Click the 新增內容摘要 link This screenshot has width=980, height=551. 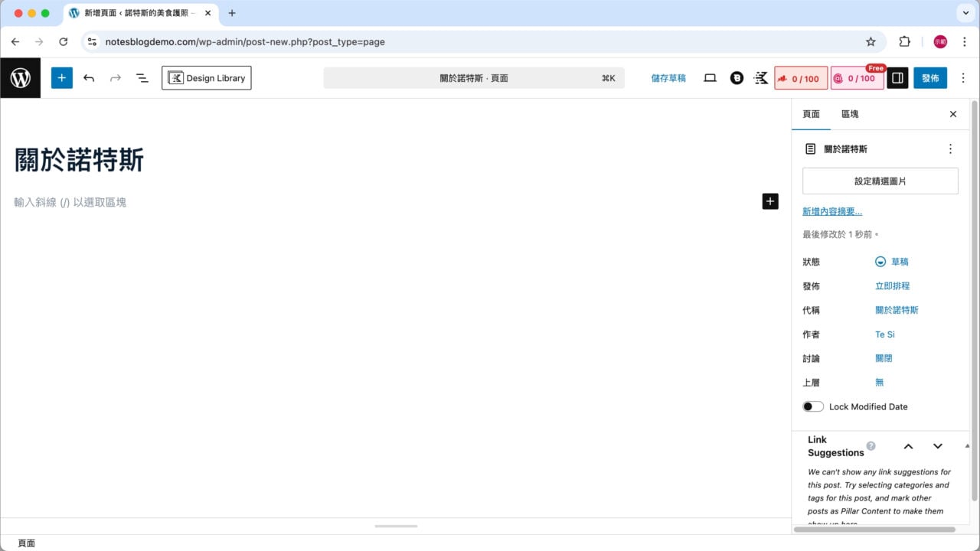pos(831,211)
